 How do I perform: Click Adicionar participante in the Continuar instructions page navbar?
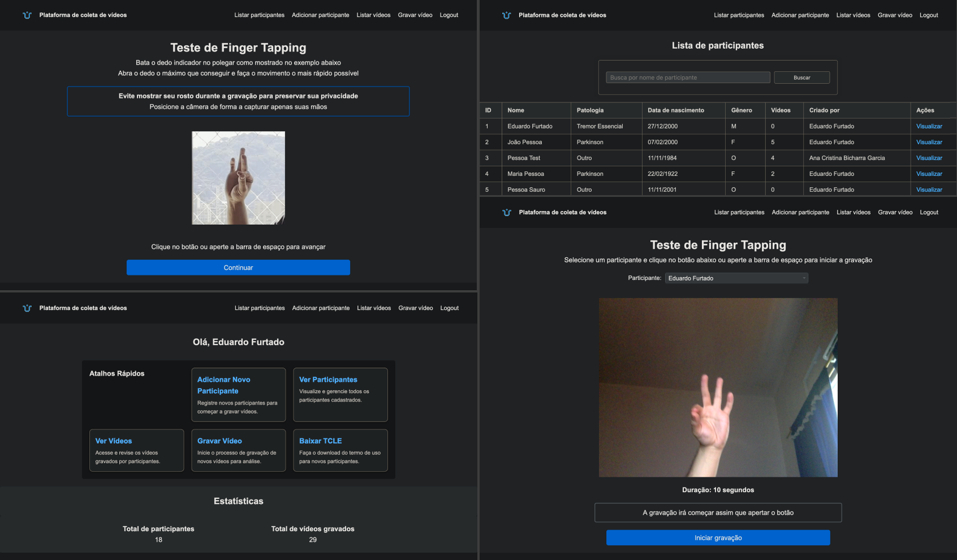[321, 15]
